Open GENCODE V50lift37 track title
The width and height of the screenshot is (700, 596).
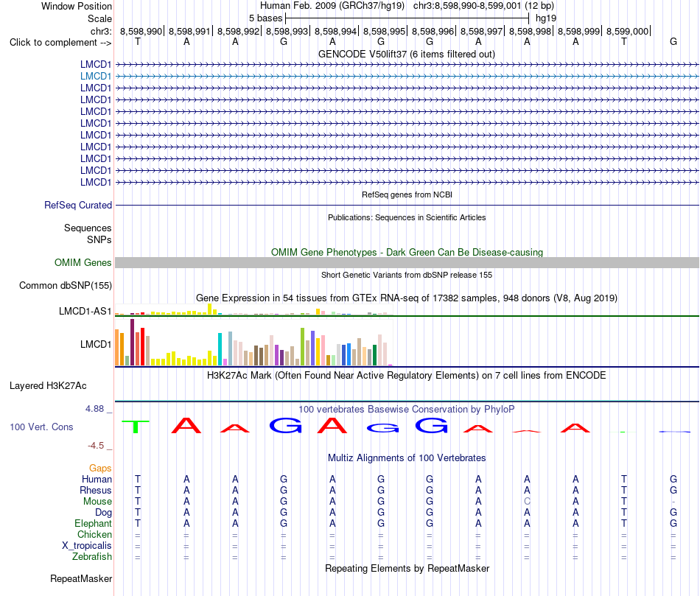(x=407, y=54)
